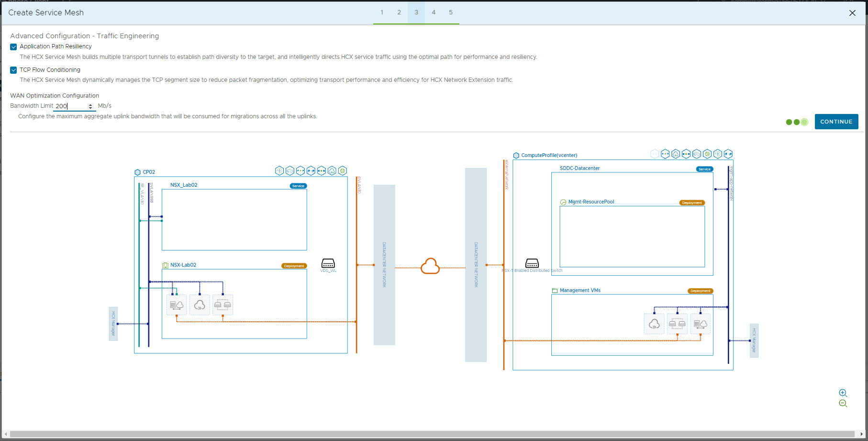Click the three-squares hexagon above ComputeProfile(vcenter)

[686, 154]
